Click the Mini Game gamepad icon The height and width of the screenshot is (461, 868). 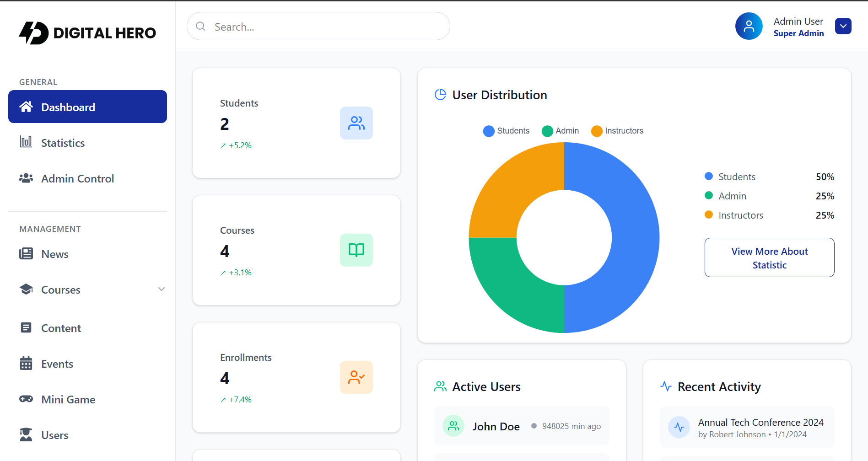tap(26, 399)
